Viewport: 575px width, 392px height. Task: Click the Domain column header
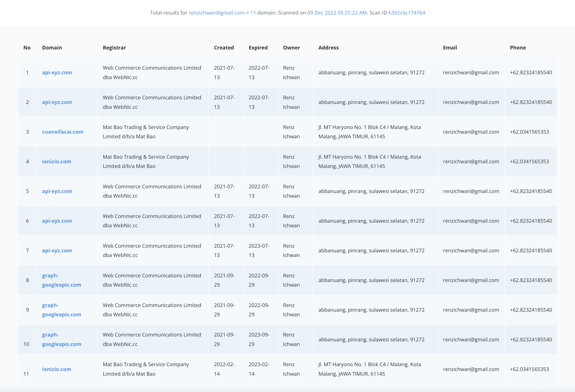[52, 47]
